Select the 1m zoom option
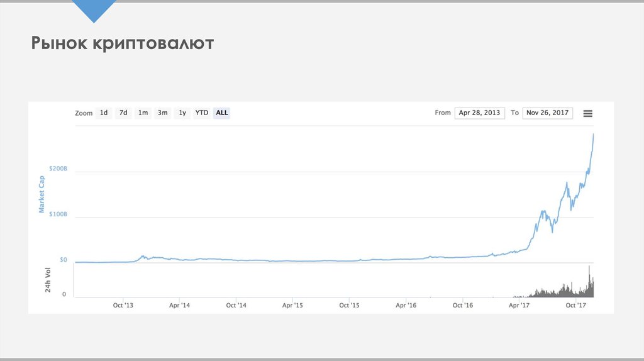The width and height of the screenshot is (644, 361). point(143,113)
